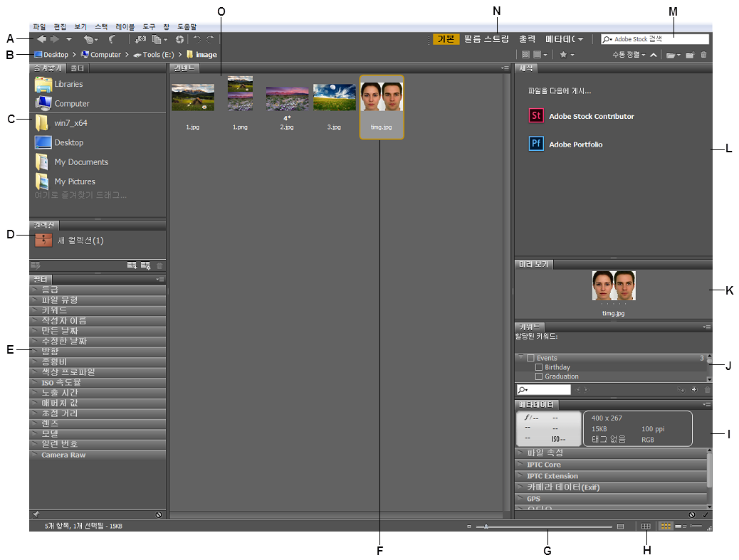Navigate to Computer in path bar

(x=101, y=55)
